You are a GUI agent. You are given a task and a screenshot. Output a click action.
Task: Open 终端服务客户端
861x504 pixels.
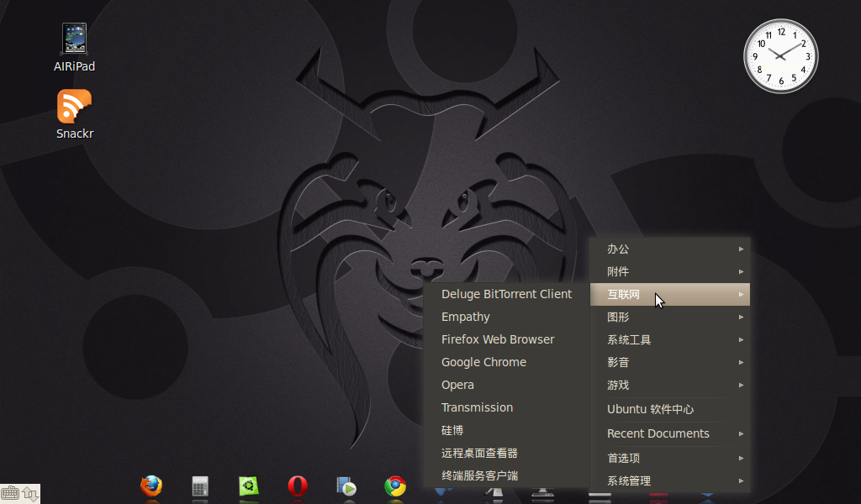click(506, 475)
